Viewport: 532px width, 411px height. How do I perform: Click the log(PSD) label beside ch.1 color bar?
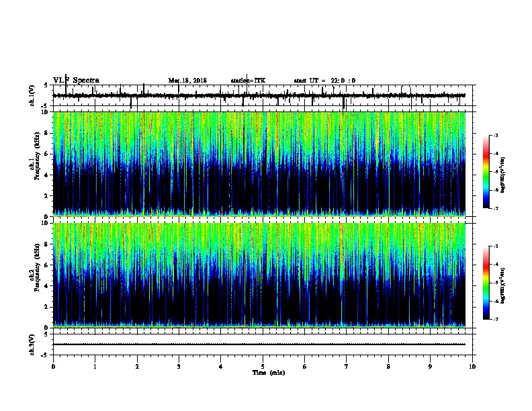[502, 175]
